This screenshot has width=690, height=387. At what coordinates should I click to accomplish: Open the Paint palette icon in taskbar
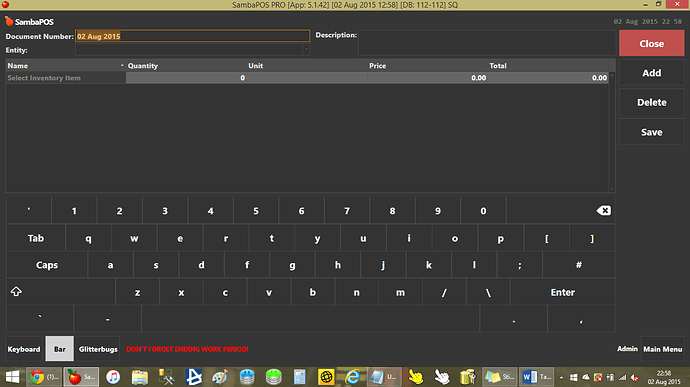pyautogui.click(x=219, y=377)
